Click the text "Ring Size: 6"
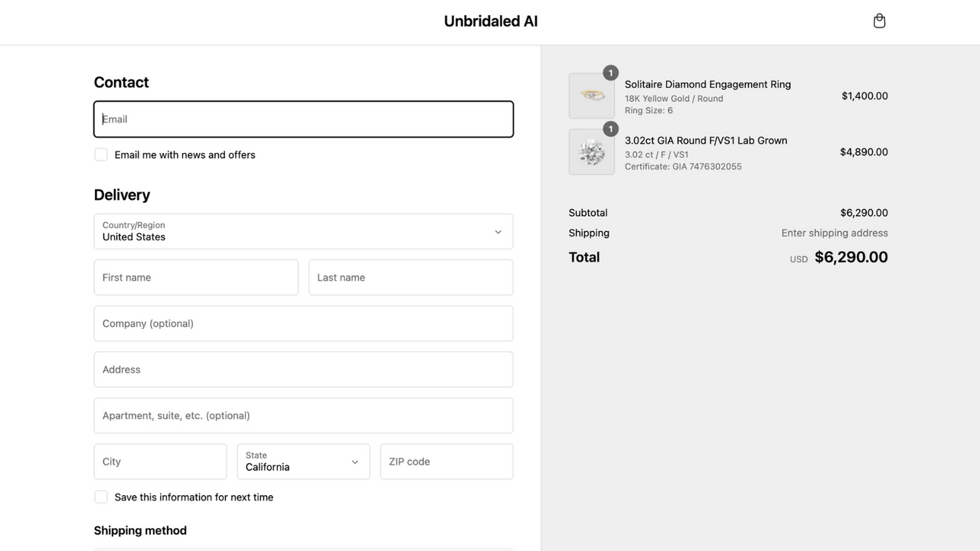Image resolution: width=980 pixels, height=551 pixels. [x=648, y=110]
